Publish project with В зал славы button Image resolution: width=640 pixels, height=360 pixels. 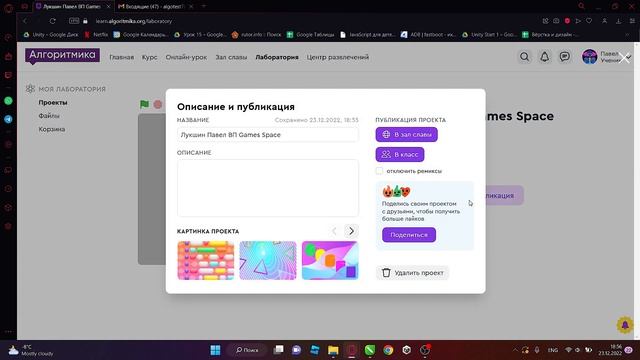(x=407, y=134)
